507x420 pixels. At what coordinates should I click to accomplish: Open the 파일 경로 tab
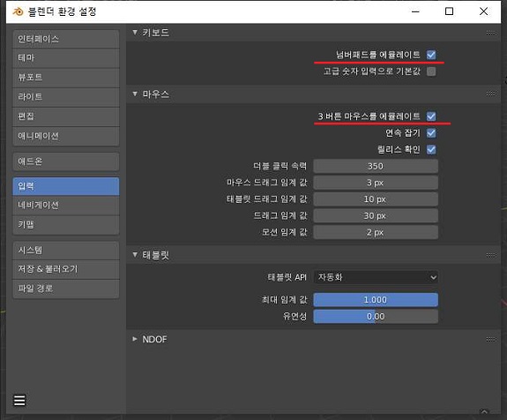point(66,289)
